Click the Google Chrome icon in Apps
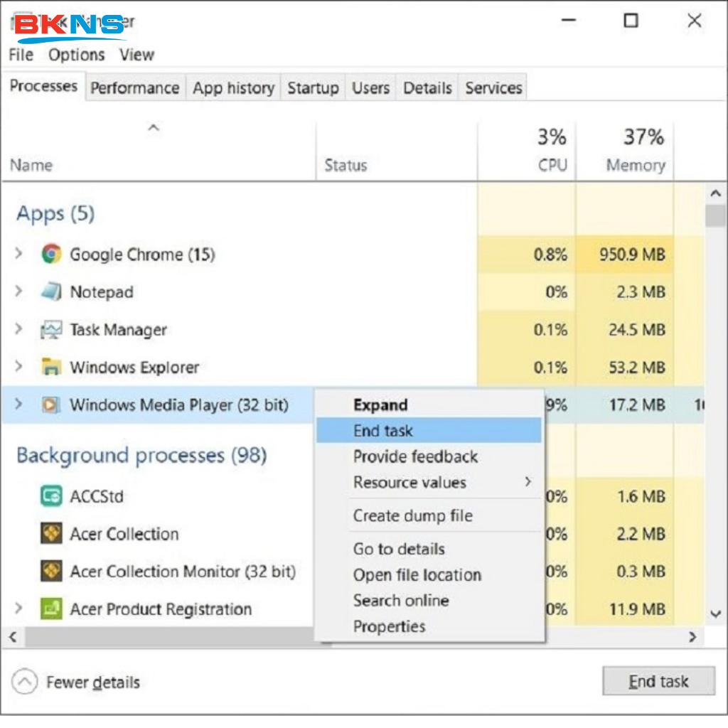Screen dimensions: 728x728 51,254
